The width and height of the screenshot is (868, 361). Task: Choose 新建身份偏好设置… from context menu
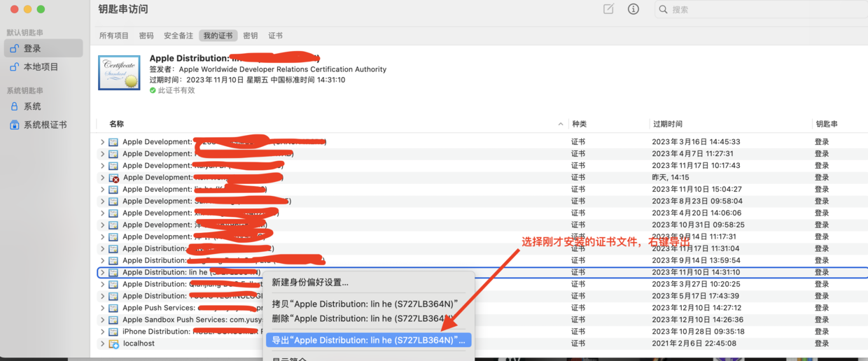point(368,283)
